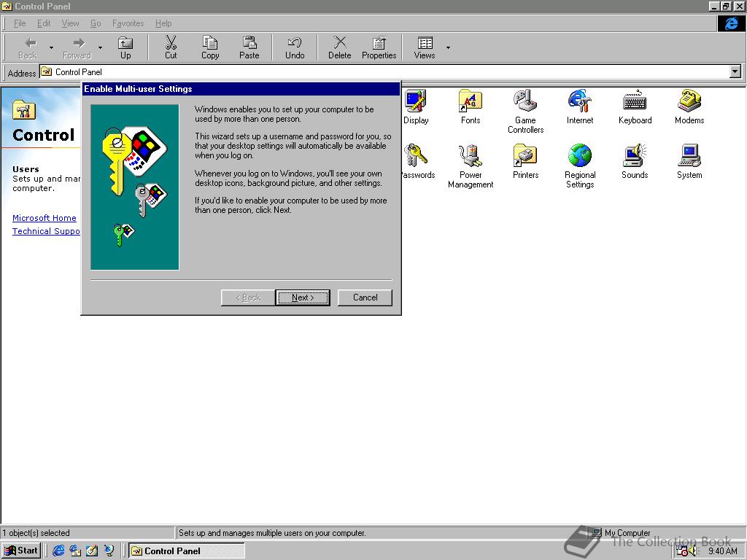Click the wizard keys illustration
747x560 pixels.
click(x=135, y=187)
